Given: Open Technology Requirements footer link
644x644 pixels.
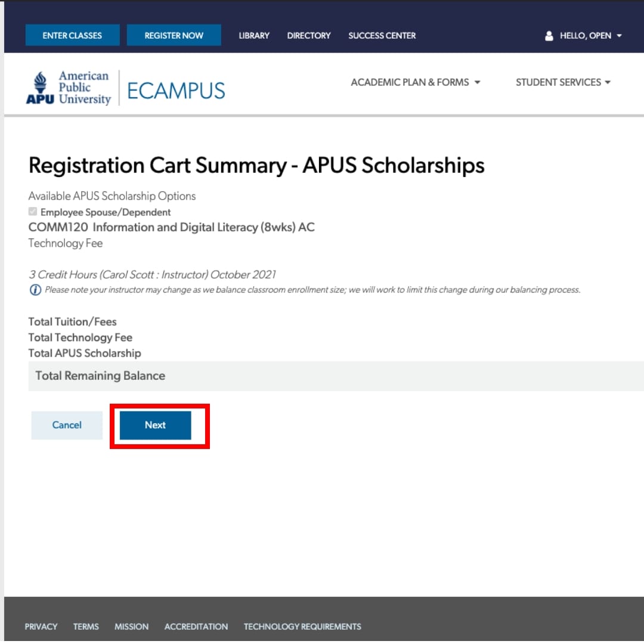Looking at the screenshot, I should [302, 627].
